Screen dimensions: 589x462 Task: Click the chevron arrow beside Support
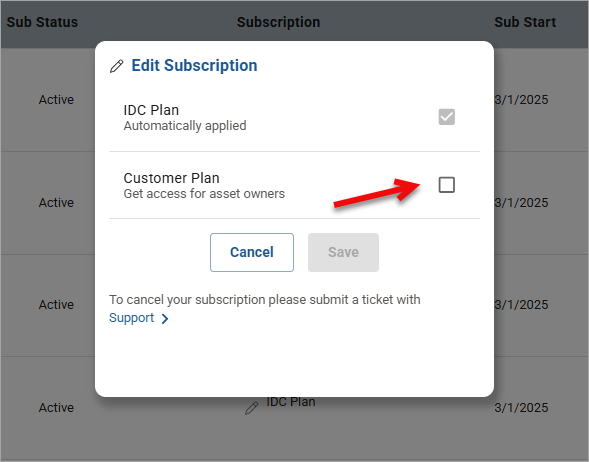coord(165,319)
